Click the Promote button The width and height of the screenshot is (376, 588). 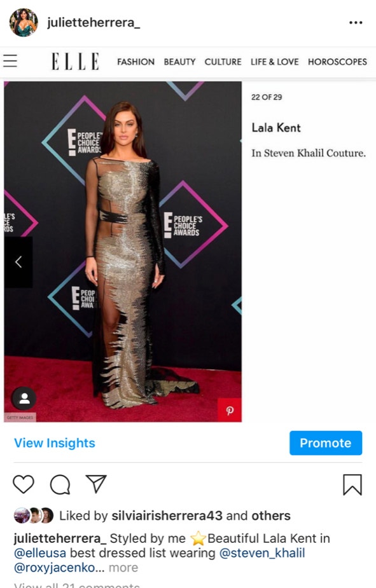coord(326,443)
